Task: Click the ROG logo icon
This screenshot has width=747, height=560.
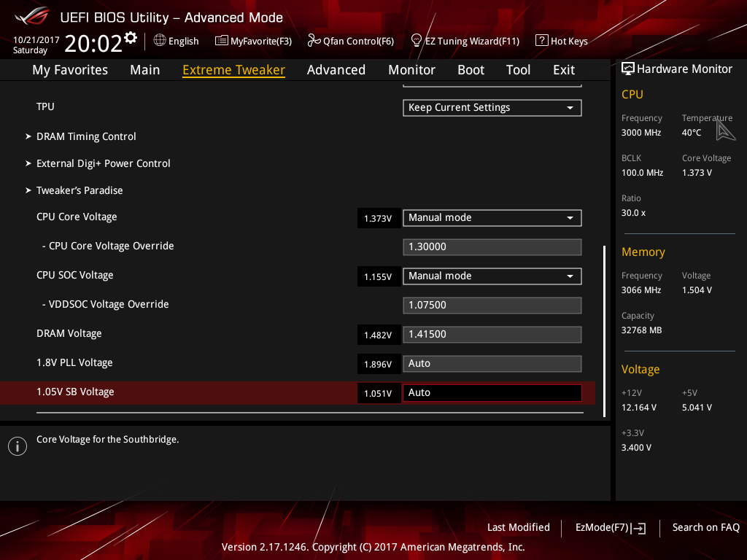Action: pyautogui.click(x=32, y=16)
